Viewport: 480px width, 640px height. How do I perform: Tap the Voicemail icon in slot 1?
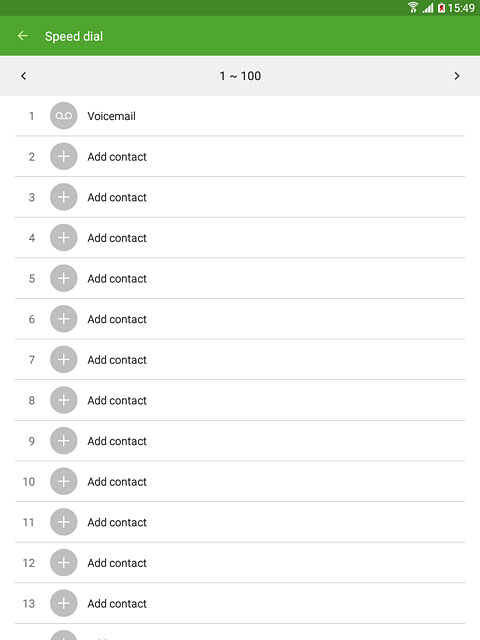tap(63, 116)
